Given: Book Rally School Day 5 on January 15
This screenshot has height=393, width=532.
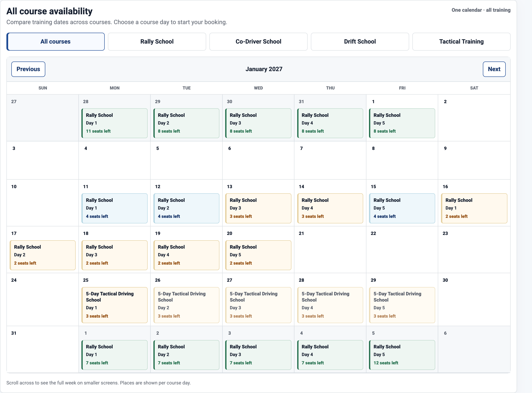Looking at the screenshot, I should (x=402, y=208).
